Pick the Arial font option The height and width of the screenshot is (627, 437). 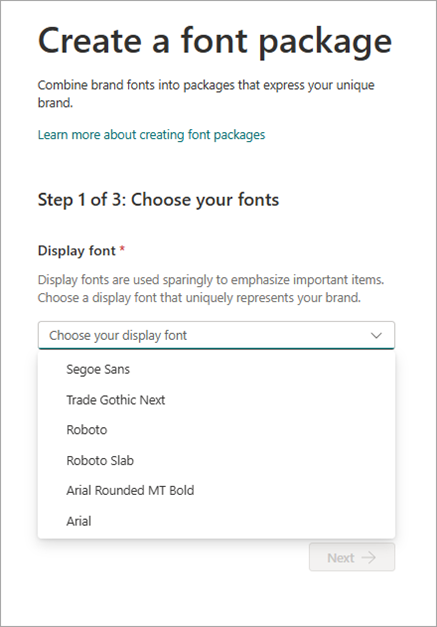pyautogui.click(x=216, y=521)
